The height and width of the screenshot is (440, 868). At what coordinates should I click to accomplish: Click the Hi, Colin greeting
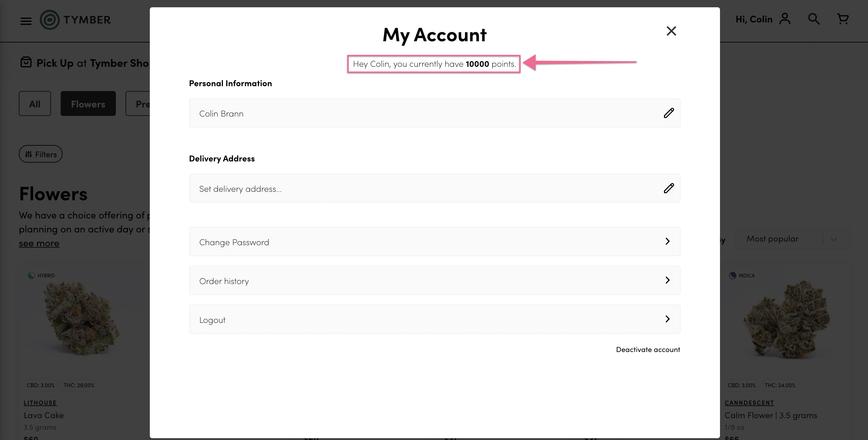point(754,19)
